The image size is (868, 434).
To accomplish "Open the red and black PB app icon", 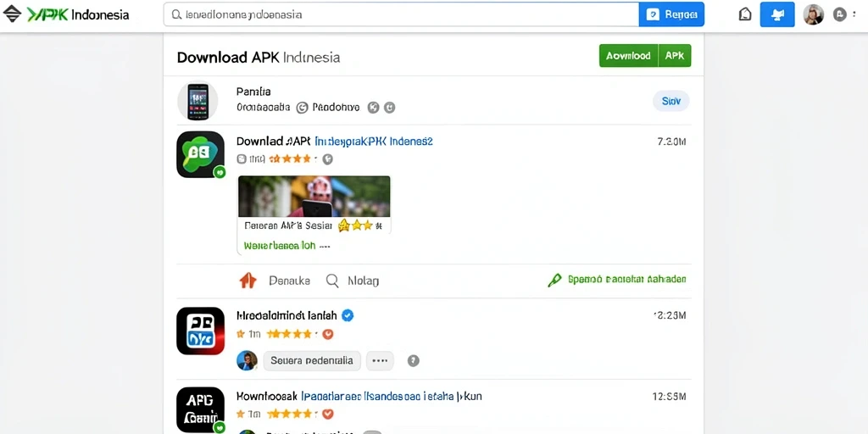I will (200, 331).
